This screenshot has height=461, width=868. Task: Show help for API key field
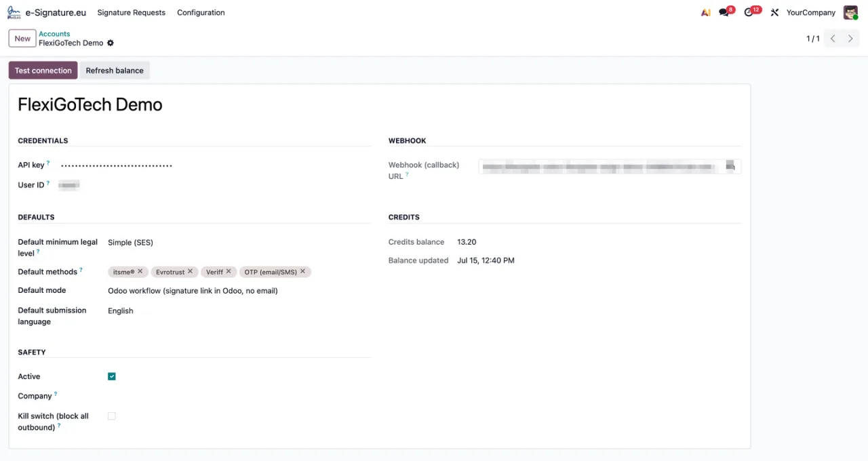click(x=48, y=163)
